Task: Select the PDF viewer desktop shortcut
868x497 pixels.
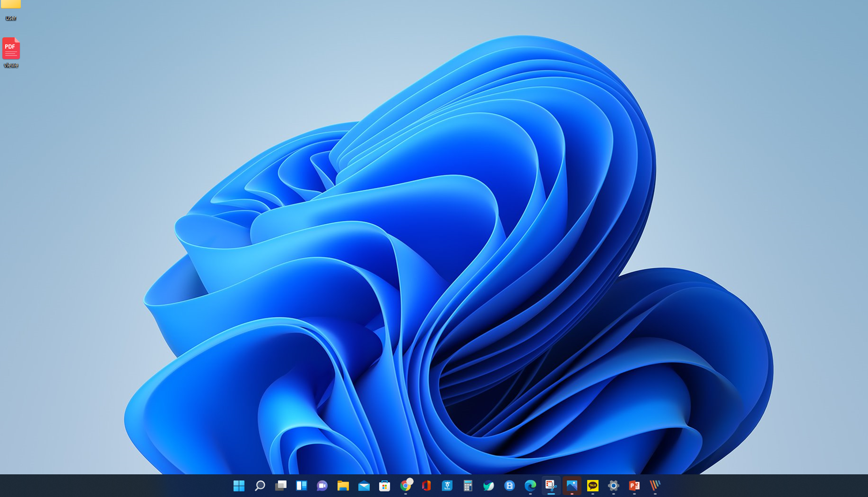Action: point(11,53)
